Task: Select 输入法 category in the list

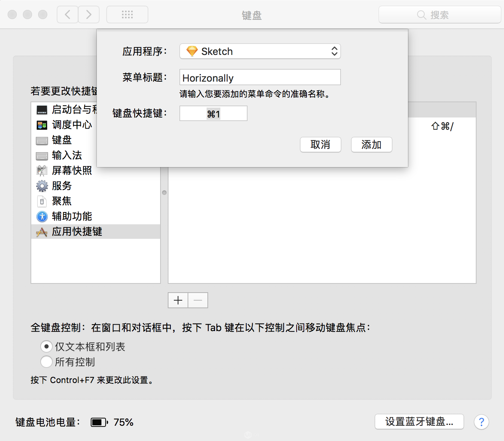Action: [x=96, y=155]
